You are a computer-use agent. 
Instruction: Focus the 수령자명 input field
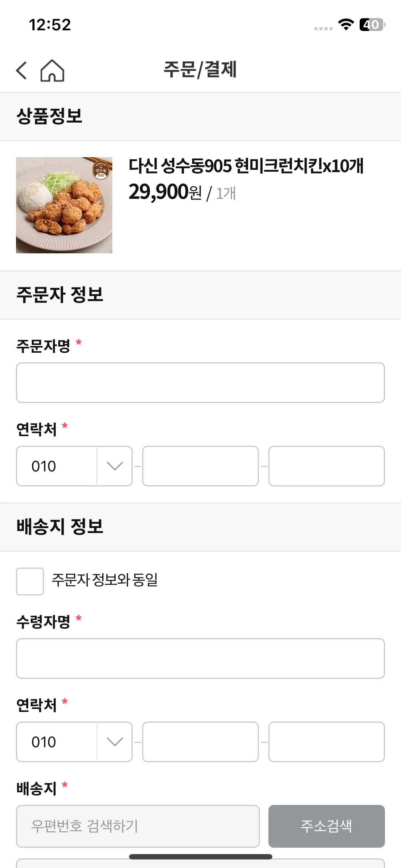[x=200, y=658]
